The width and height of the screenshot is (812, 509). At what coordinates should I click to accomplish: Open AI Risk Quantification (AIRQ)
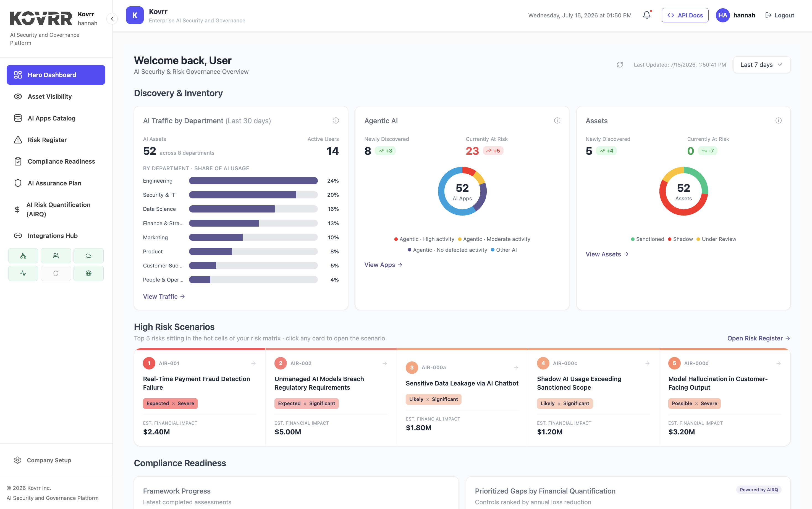click(x=56, y=209)
